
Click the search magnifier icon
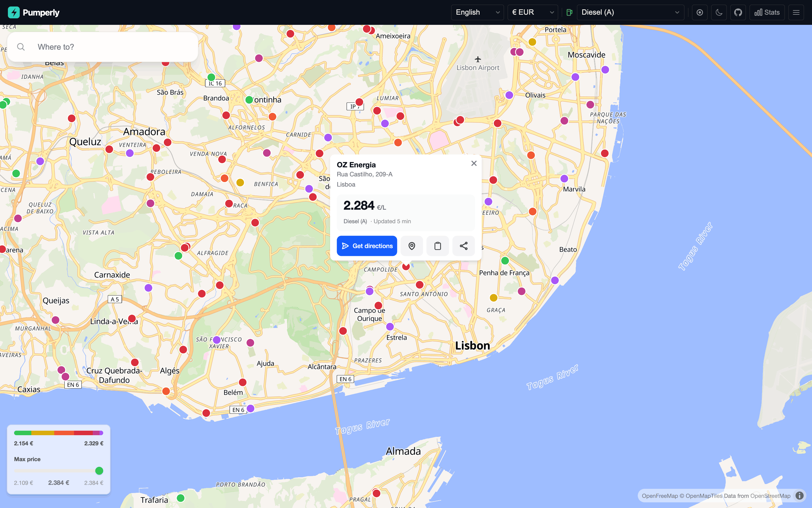(x=21, y=47)
